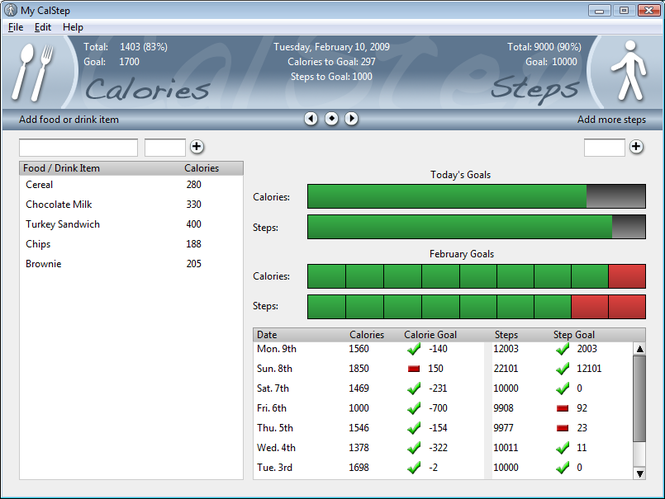The image size is (665, 499).
Task: Click scroll up arrow in history table
Action: [x=640, y=349]
